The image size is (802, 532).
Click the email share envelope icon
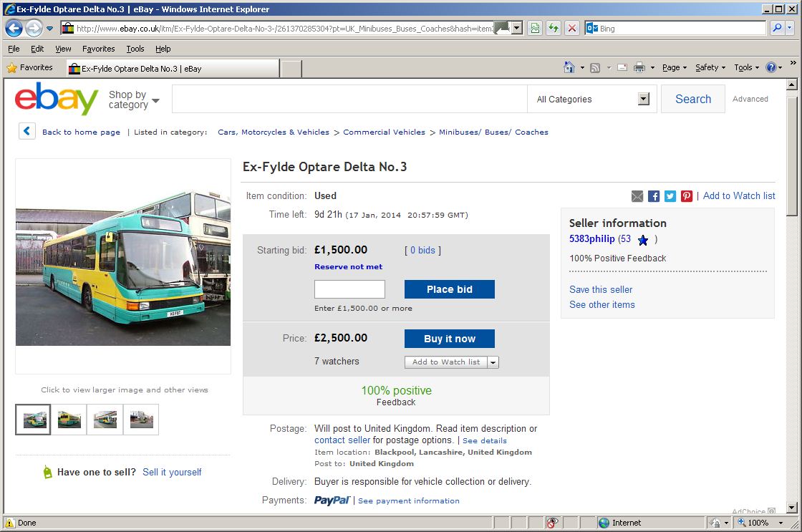click(x=637, y=196)
